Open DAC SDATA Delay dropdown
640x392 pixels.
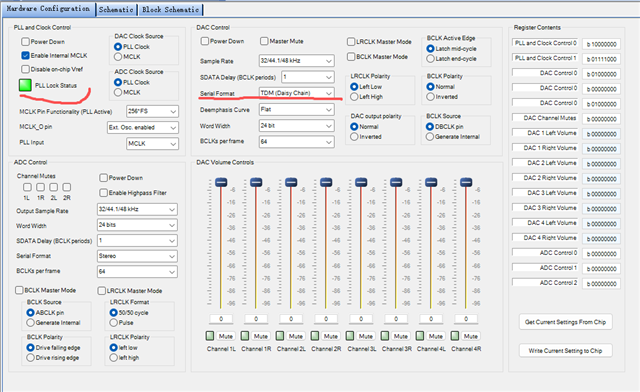(308, 77)
